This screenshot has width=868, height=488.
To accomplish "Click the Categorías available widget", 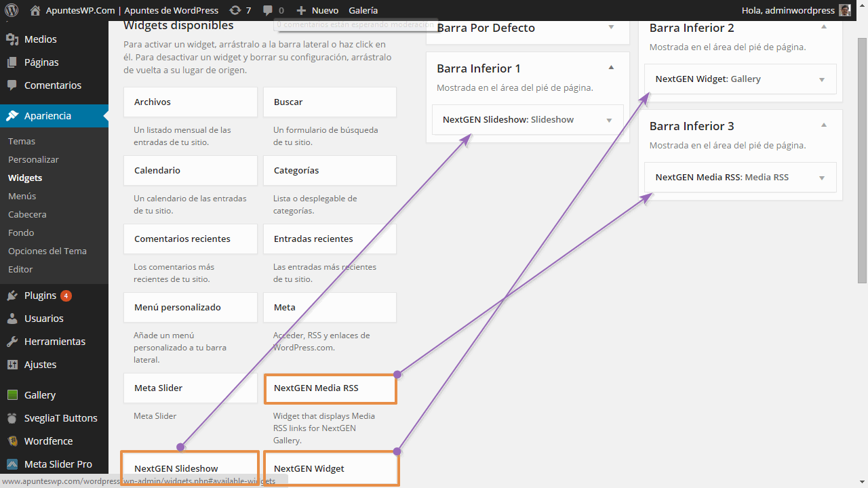I will coord(330,170).
